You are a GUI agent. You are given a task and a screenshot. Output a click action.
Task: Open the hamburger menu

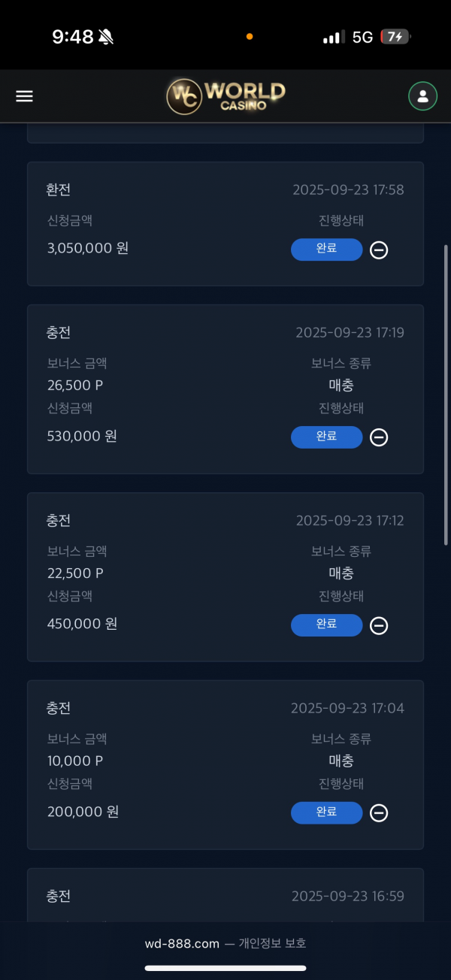tap(25, 96)
